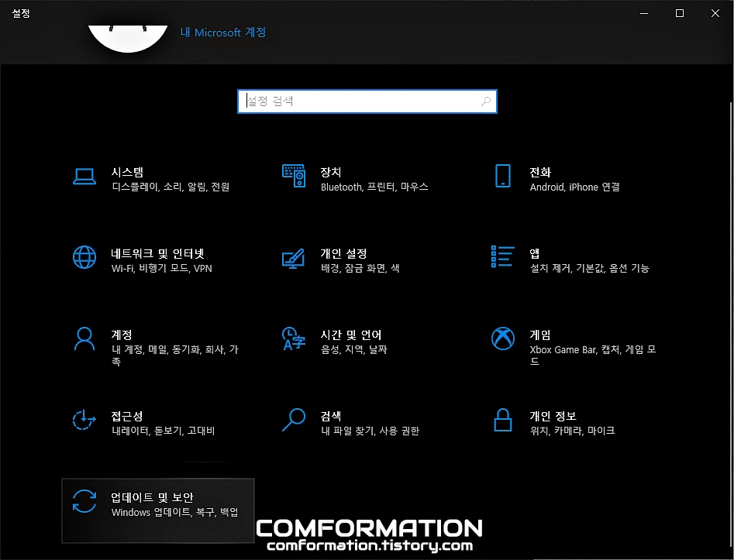The image size is (734, 560).
Task: Open 네트워크 및 인터넷 by its title
Action: pyautogui.click(x=158, y=253)
